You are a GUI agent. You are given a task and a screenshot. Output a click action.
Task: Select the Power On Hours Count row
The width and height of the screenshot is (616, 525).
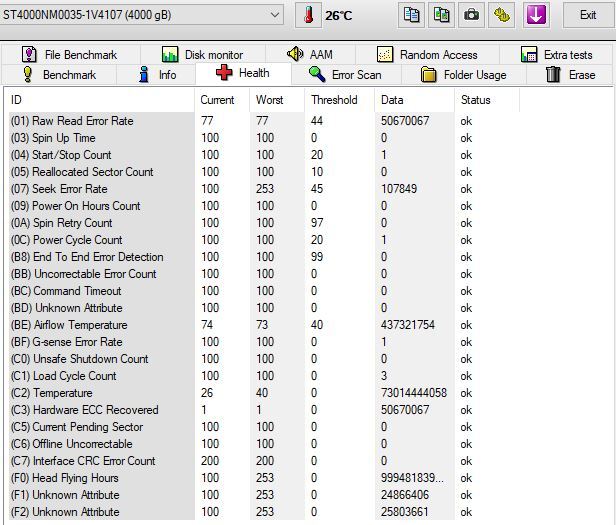click(x=264, y=206)
